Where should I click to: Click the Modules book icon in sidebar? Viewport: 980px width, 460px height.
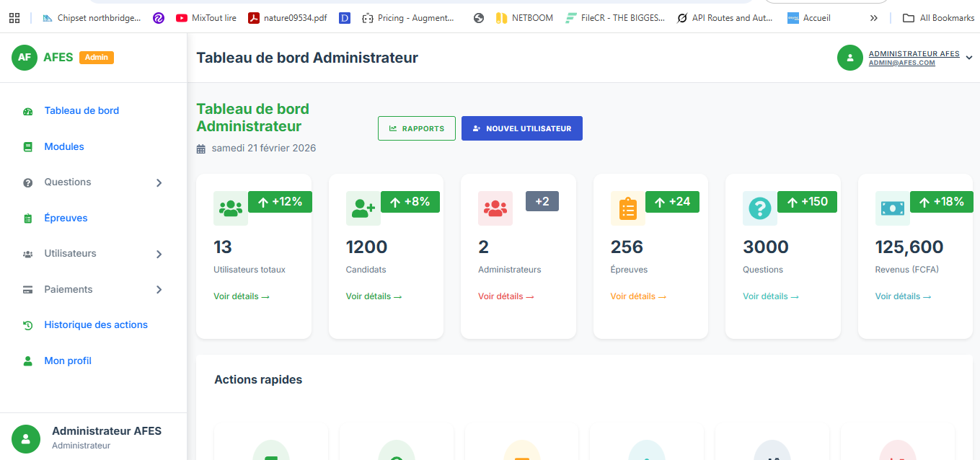coord(28,147)
